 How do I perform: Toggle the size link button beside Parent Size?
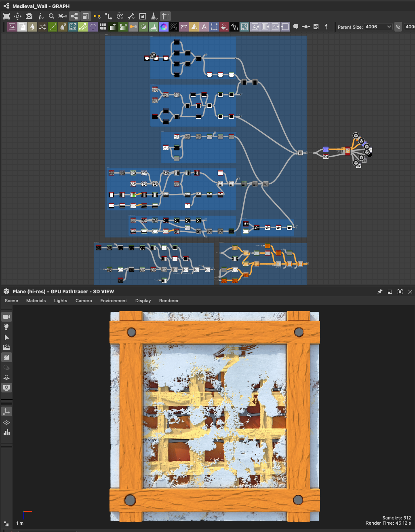(x=398, y=27)
